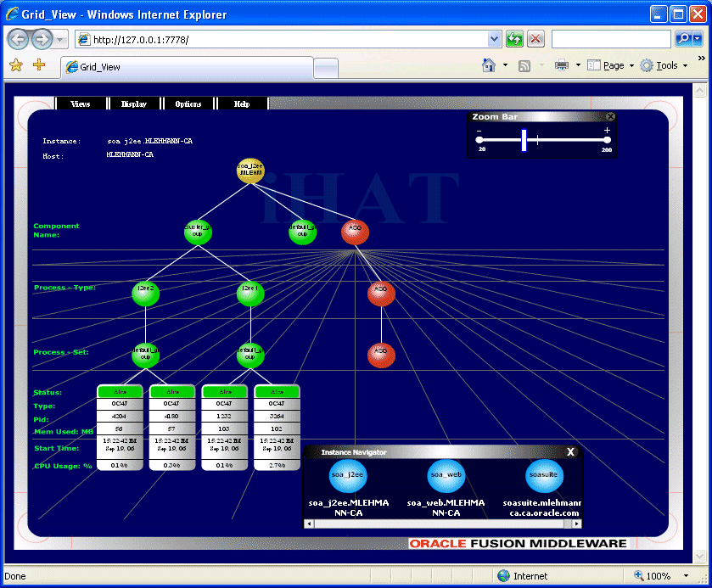
Task: Close the Zoom Bar panel
Action: 611,117
